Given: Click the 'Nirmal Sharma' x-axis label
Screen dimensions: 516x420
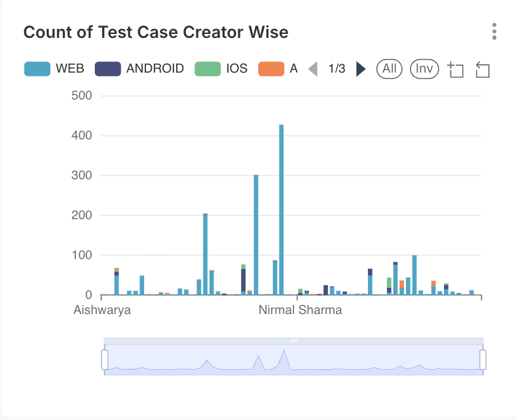Looking at the screenshot, I should [x=300, y=310].
